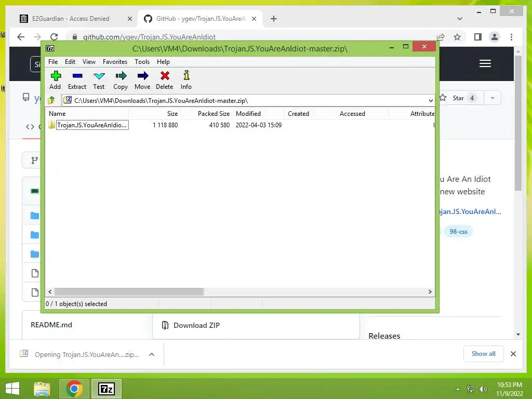Open the File menu
This screenshot has width=532, height=399.
click(53, 62)
